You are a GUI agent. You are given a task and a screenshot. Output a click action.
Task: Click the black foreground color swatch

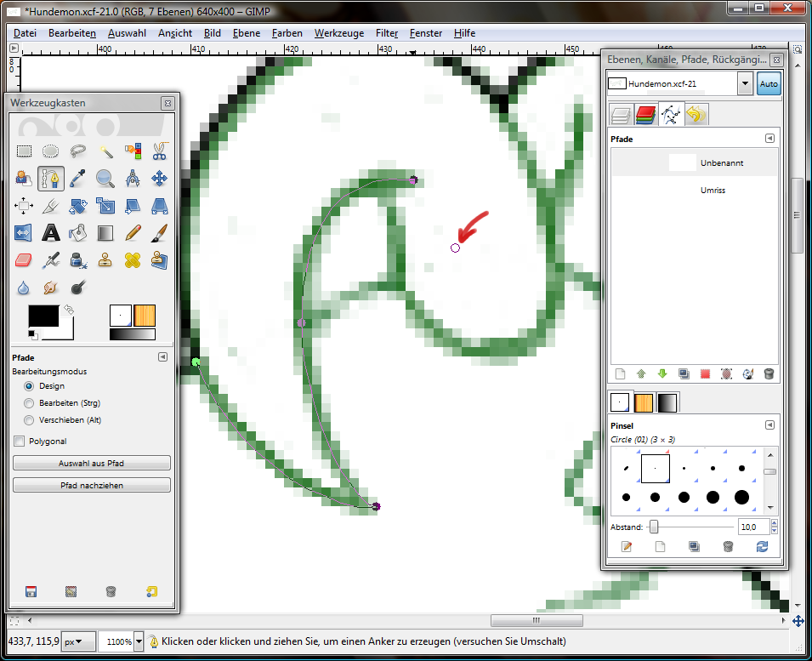[43, 316]
